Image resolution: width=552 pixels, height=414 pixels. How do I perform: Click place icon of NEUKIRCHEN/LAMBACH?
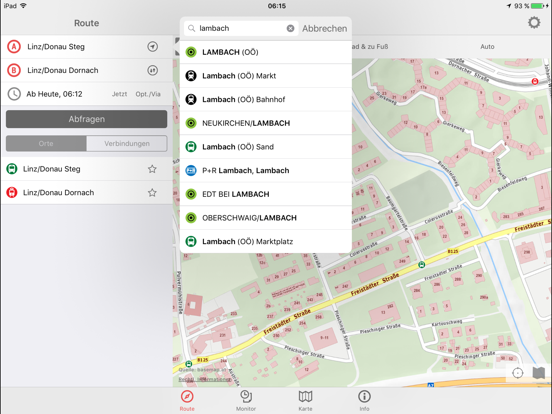(x=191, y=123)
